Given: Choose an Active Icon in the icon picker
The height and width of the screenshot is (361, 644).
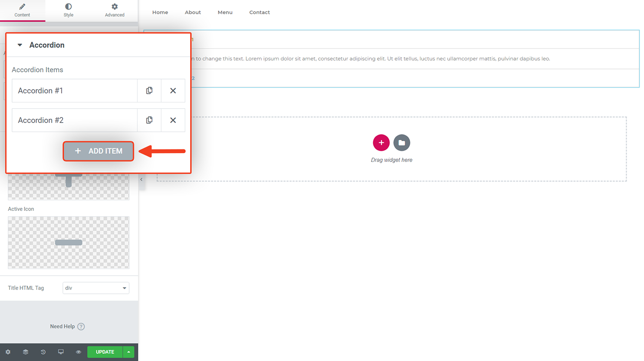Looking at the screenshot, I should (x=68, y=242).
